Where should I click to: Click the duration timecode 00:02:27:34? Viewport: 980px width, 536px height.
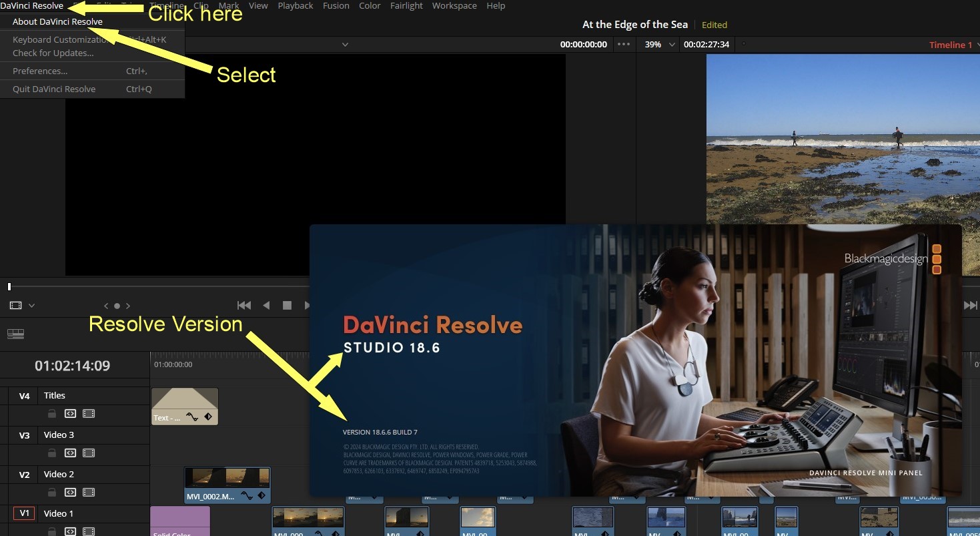[706, 45]
